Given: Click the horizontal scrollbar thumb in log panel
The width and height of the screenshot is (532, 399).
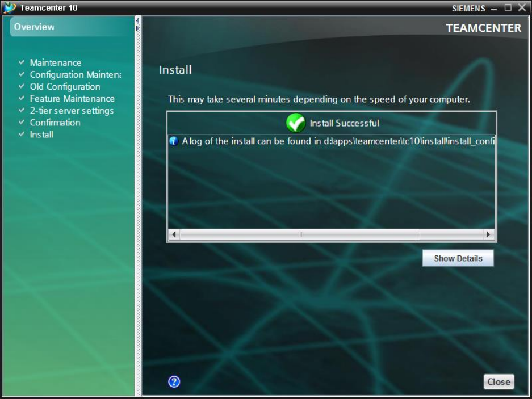Looking at the screenshot, I should pyautogui.click(x=300, y=234).
